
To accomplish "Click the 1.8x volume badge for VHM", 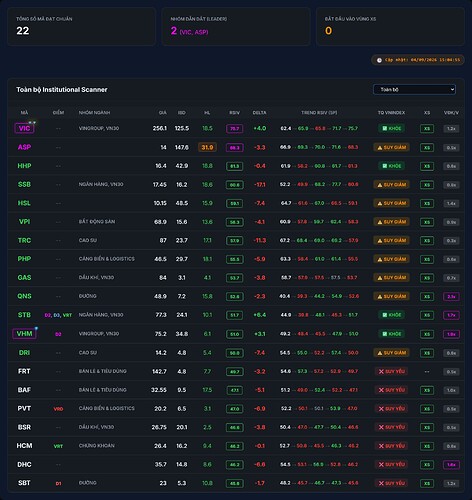I will tap(451, 334).
